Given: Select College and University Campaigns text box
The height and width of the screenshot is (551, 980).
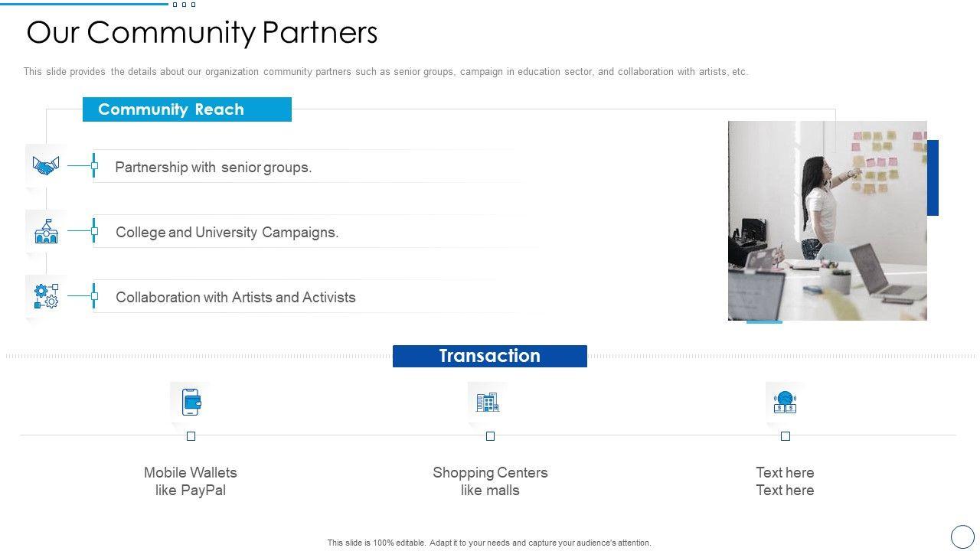Looking at the screenshot, I should point(227,233).
